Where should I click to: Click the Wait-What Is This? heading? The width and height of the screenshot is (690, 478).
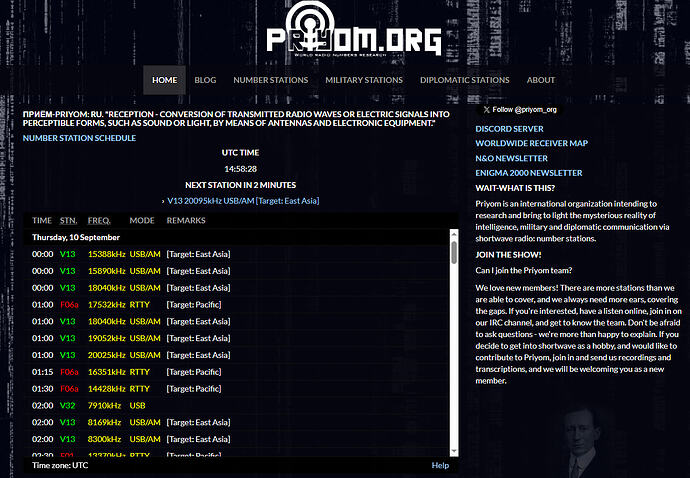pos(515,188)
